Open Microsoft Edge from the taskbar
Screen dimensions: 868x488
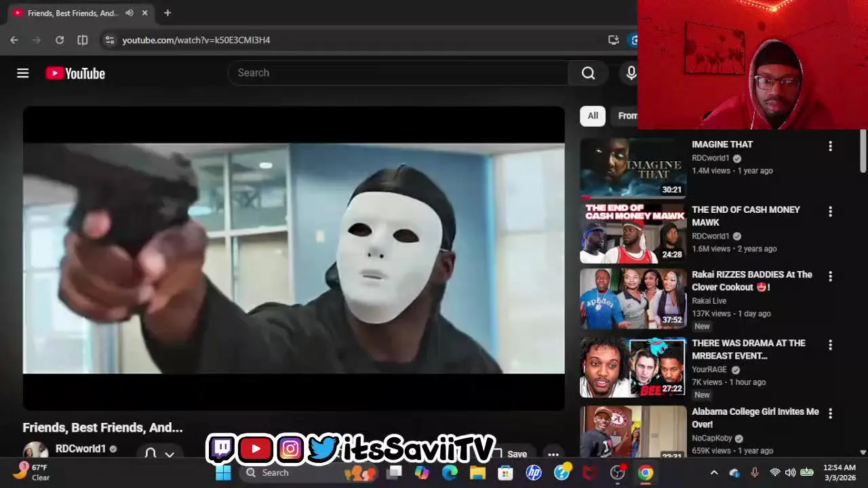tap(450, 472)
